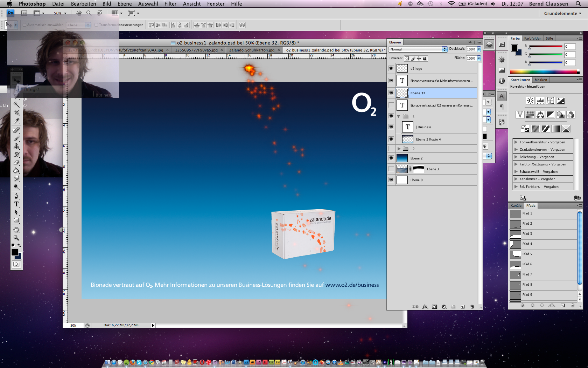Select the Paint Bucket tool

coord(16,171)
